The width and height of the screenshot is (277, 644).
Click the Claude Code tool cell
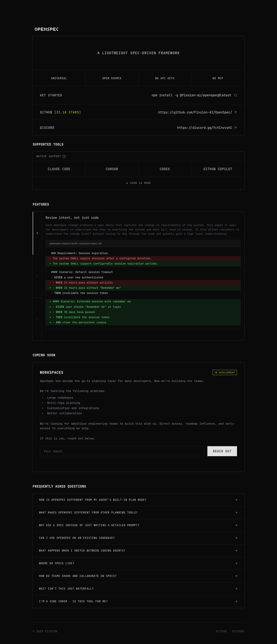coord(59,169)
